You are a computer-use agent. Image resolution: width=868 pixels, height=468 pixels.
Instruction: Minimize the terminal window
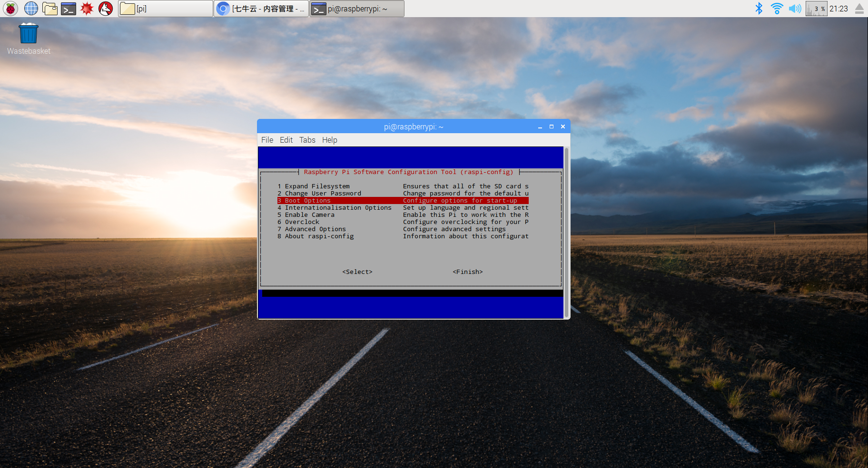coord(540,127)
